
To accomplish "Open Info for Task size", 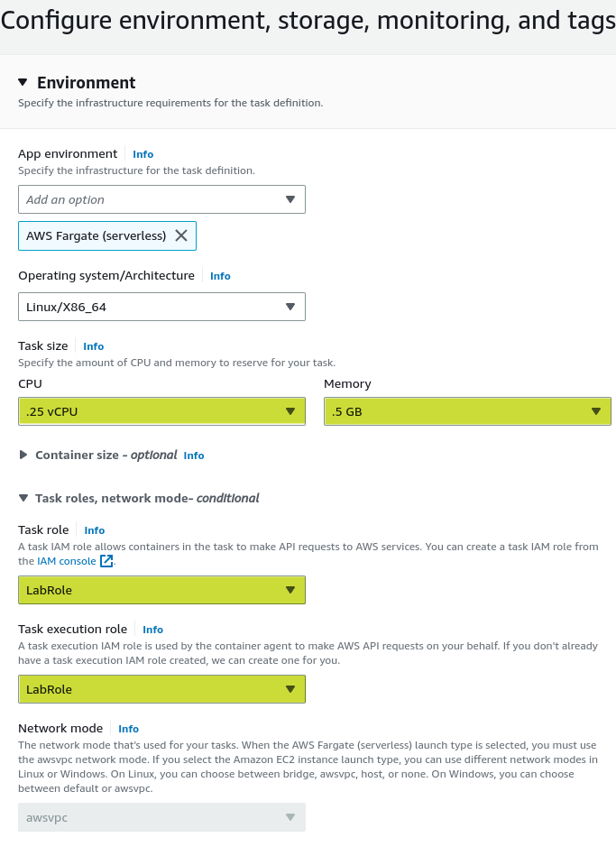I will (x=93, y=346).
